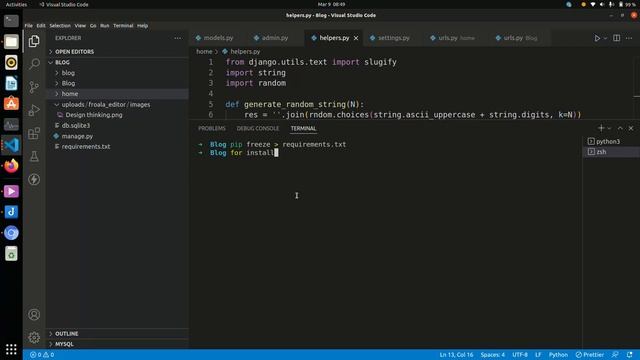Open the DEBUG CONSOLE panel tab
The image size is (640, 360).
[x=258, y=128]
